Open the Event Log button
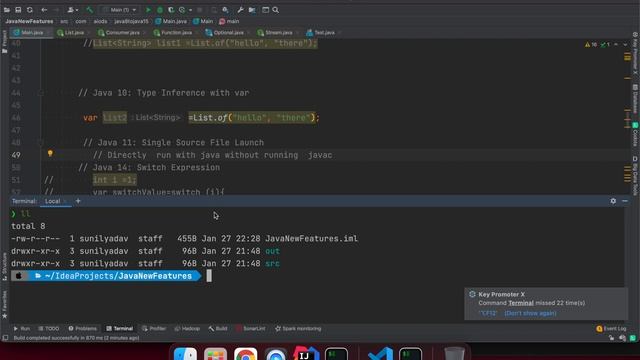 click(611, 329)
